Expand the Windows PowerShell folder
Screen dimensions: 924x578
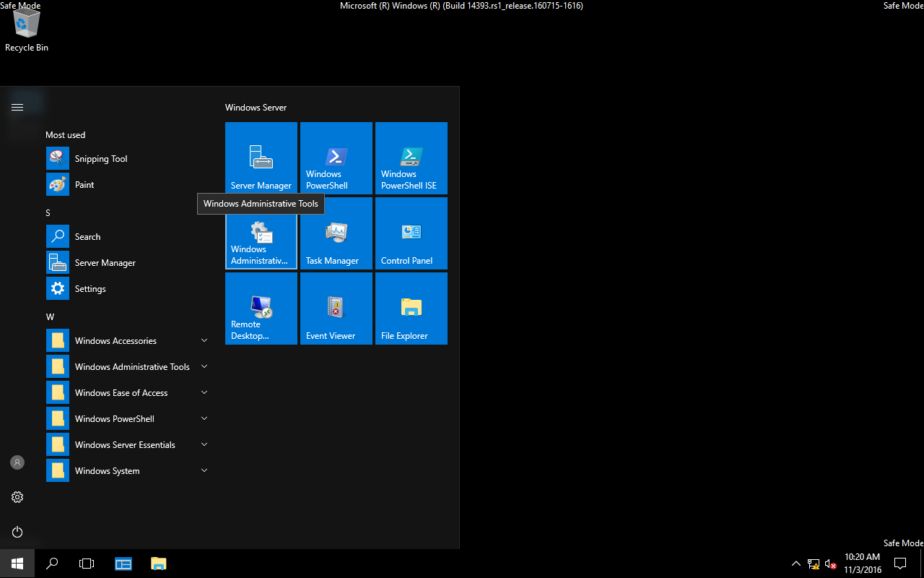tap(128, 419)
